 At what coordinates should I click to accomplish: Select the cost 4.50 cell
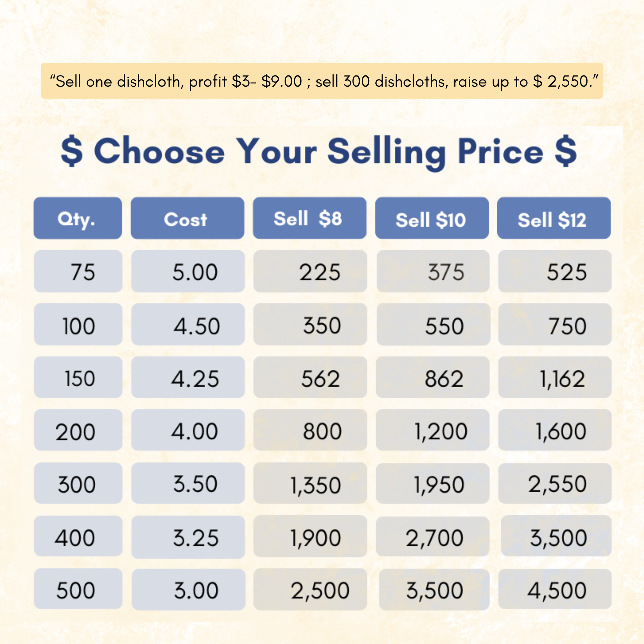(x=188, y=324)
